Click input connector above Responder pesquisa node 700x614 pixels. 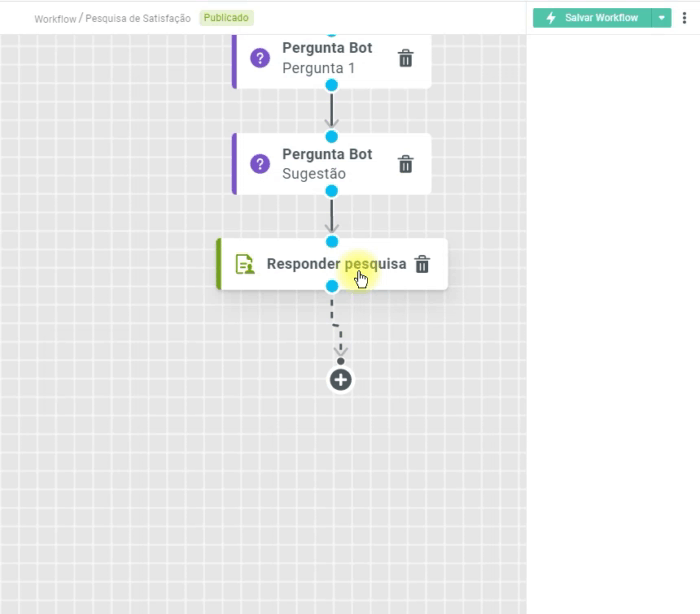click(x=332, y=241)
